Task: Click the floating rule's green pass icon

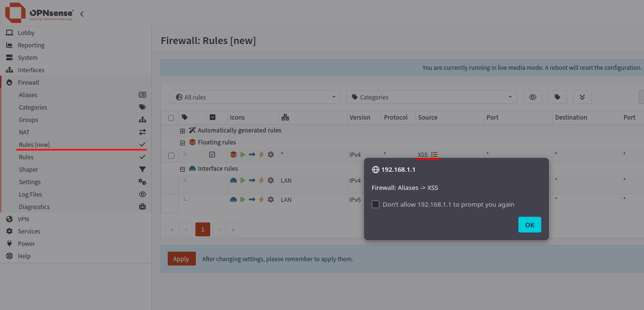Action: pos(243,155)
